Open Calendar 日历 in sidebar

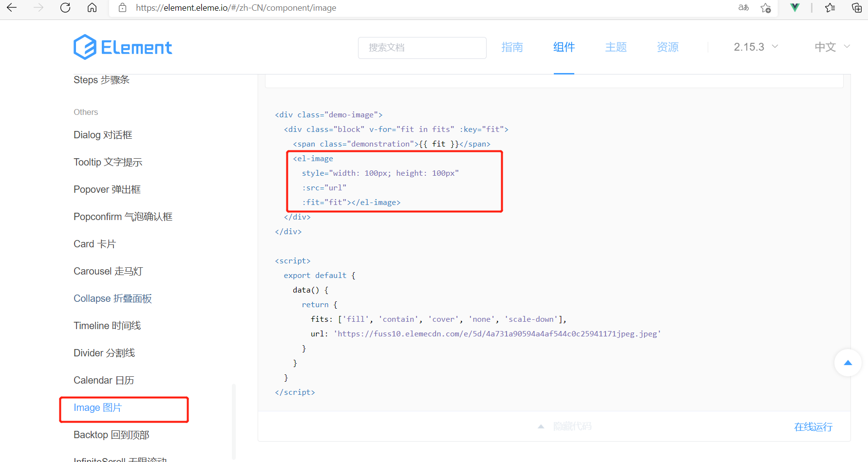[104, 380]
